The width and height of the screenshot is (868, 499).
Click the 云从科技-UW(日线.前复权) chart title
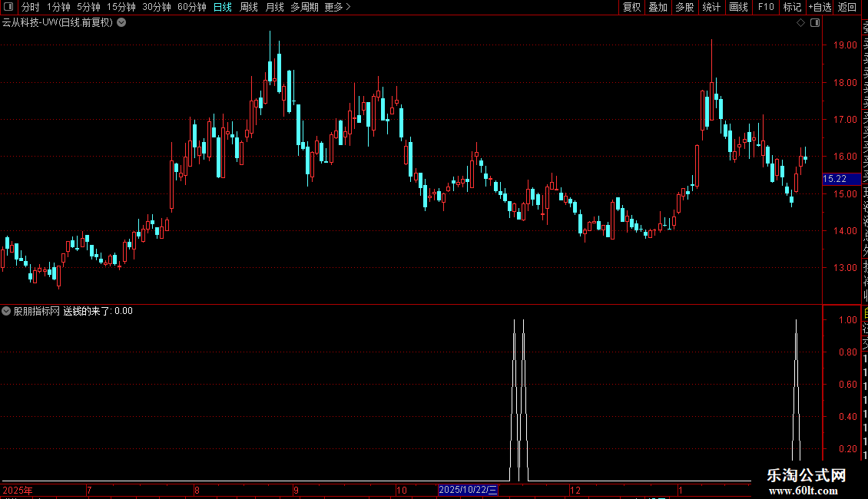(x=58, y=23)
